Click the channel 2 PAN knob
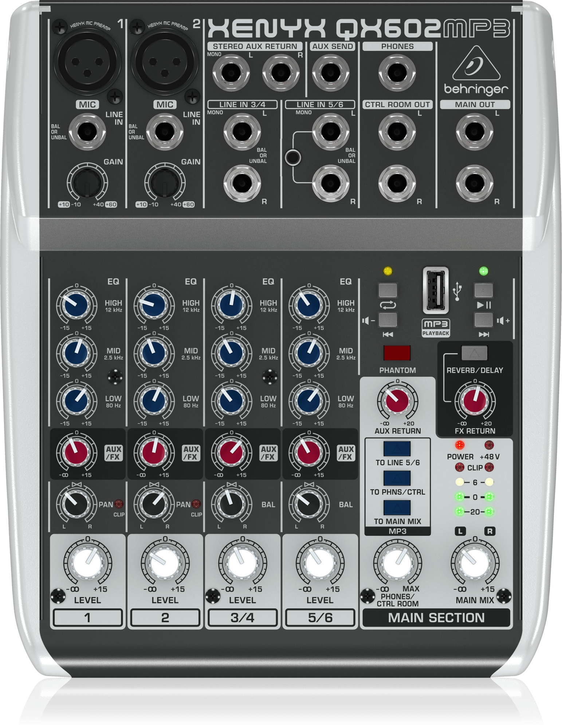562x728 pixels. (x=154, y=504)
